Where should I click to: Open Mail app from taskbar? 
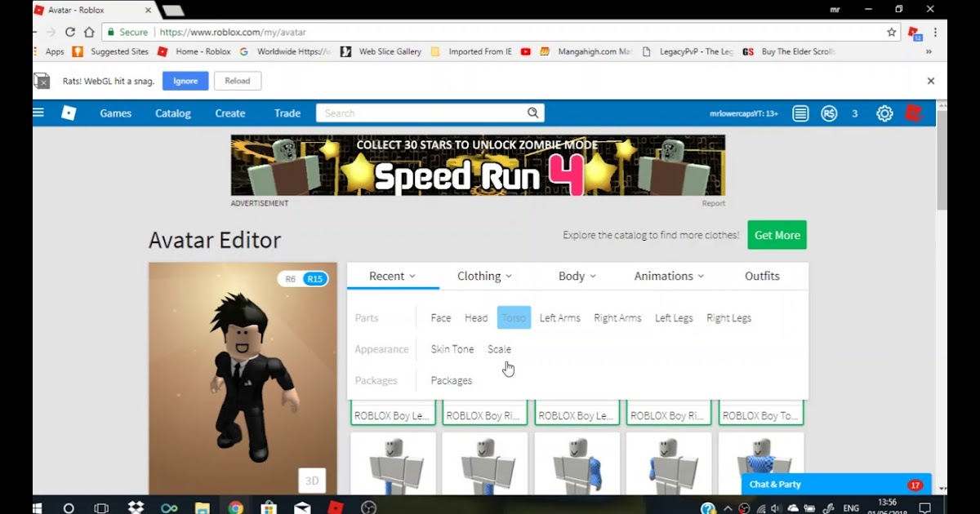tap(302, 507)
